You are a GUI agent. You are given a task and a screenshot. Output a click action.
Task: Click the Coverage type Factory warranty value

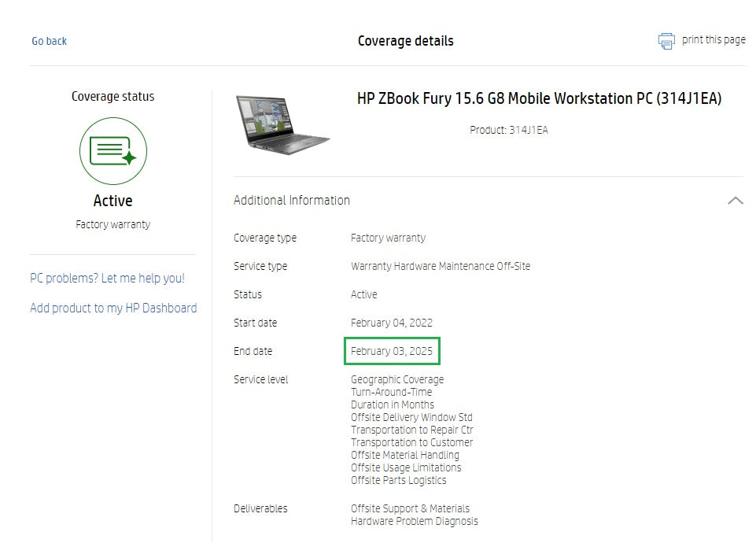point(388,238)
